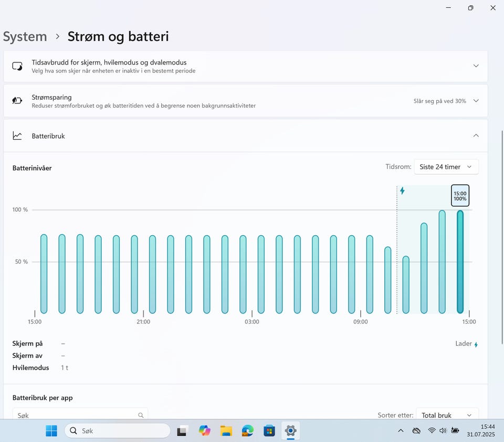Viewport: 504px width, 442px height.
Task: Open Task View from the taskbar
Action: point(182,431)
